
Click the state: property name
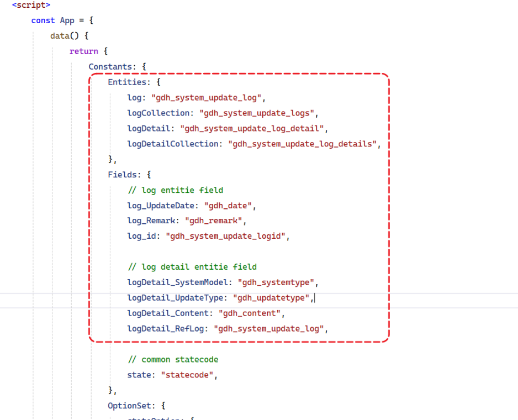click(x=139, y=375)
